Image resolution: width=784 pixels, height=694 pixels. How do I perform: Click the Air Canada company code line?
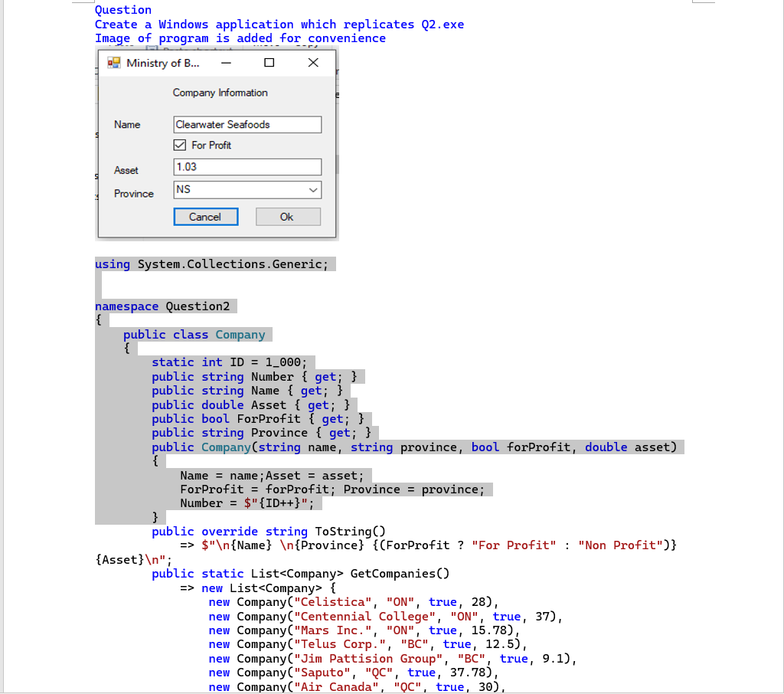pyautogui.click(x=357, y=687)
